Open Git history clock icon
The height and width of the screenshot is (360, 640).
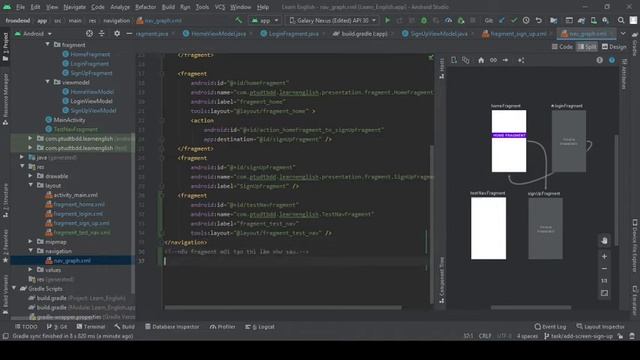[x=526, y=20]
